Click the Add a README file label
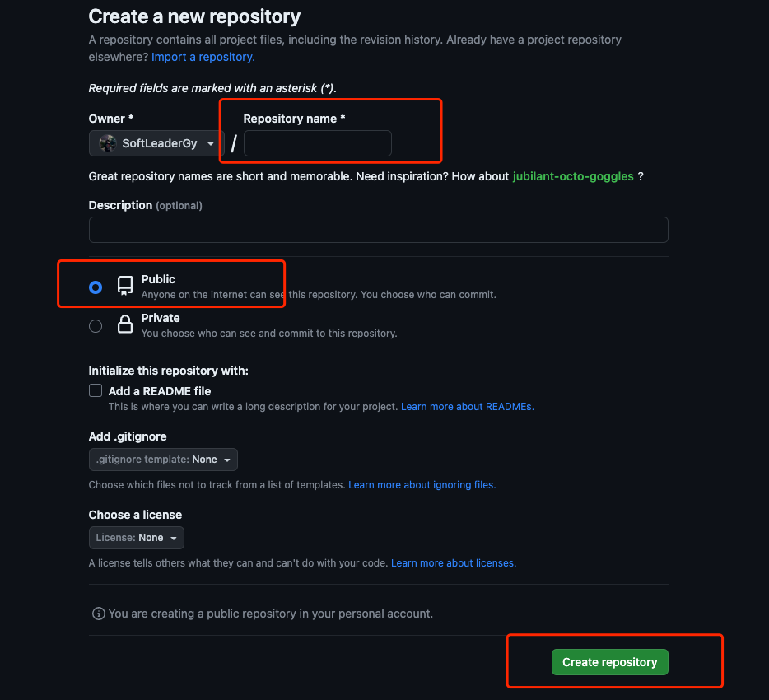769x700 pixels. click(x=160, y=391)
